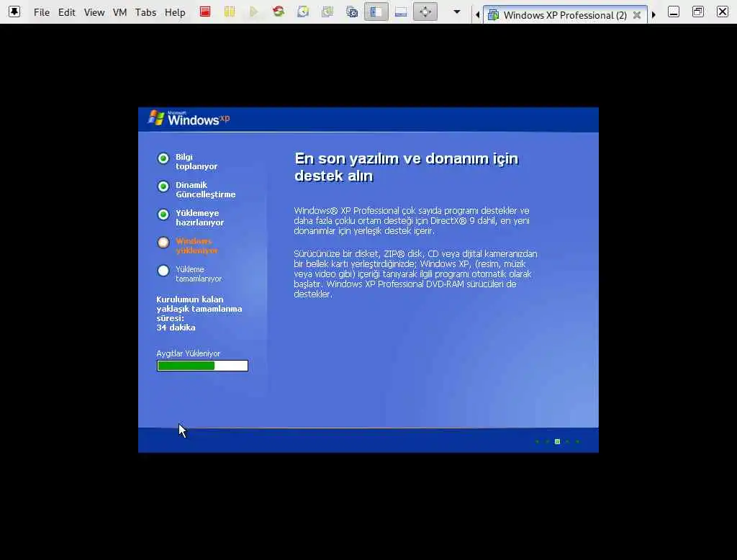This screenshot has height=560, width=737.
Task: Open the snapshot manager icon
Action: (352, 12)
